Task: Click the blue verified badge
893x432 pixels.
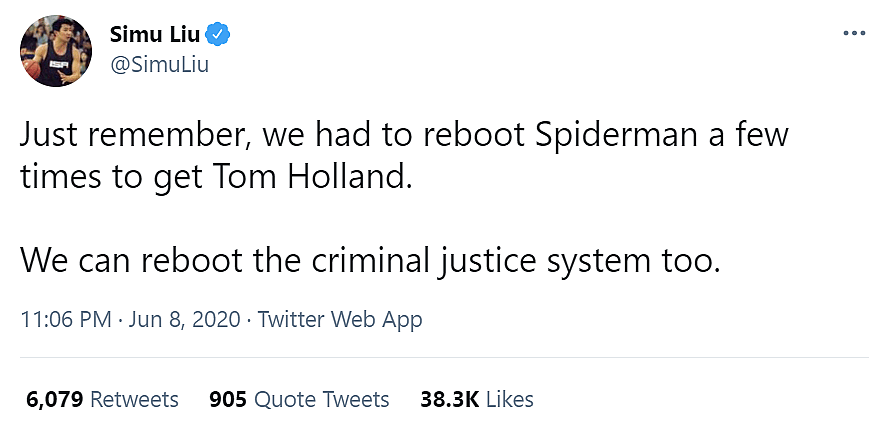Action: click(219, 36)
